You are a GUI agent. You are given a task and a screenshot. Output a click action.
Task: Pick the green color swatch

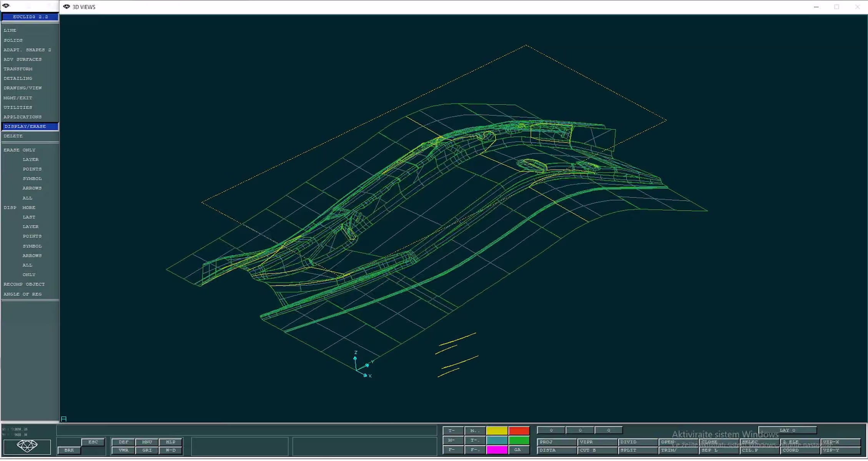click(x=519, y=440)
